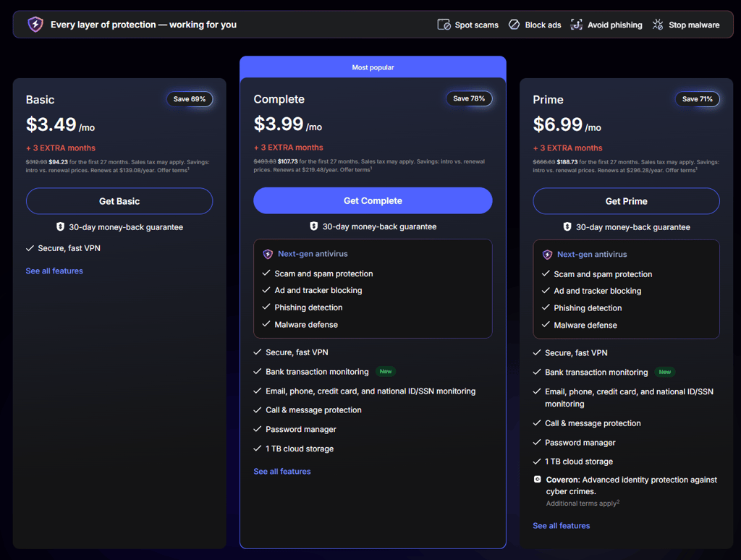Click the Complete plan title
Viewport: 741px width, 560px height.
click(x=279, y=99)
